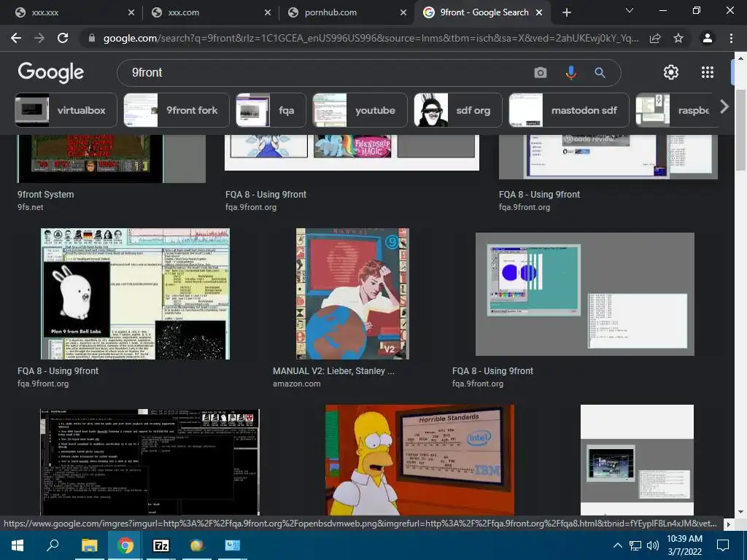Go back with the browser back arrow
The width and height of the screenshot is (747, 560).
16,38
